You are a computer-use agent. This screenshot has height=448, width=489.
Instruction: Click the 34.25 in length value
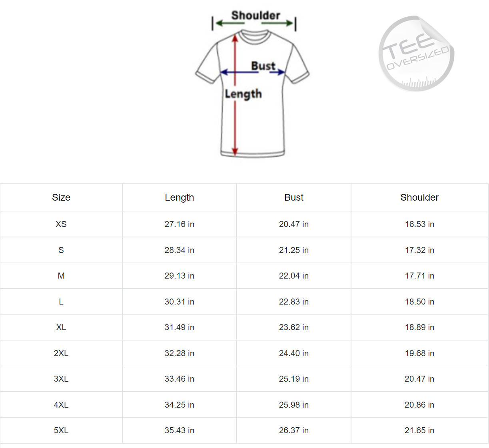click(180, 405)
